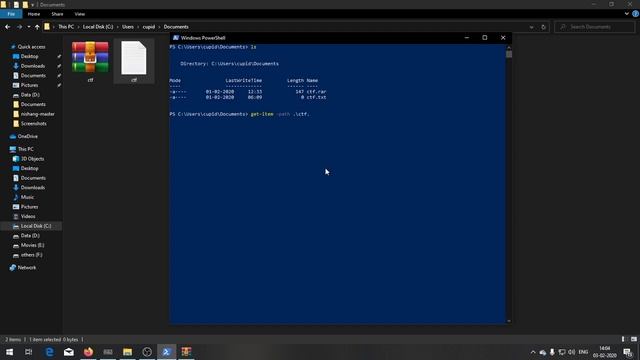640x360 pixels.
Task: Go forward in File Explorer
Action: (19, 27)
